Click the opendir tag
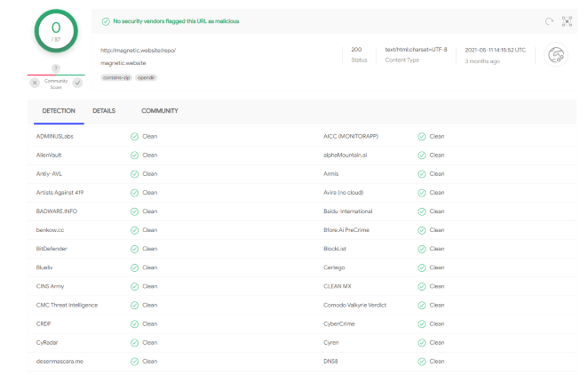Viewport: 588px width, 375px height. [x=147, y=77]
